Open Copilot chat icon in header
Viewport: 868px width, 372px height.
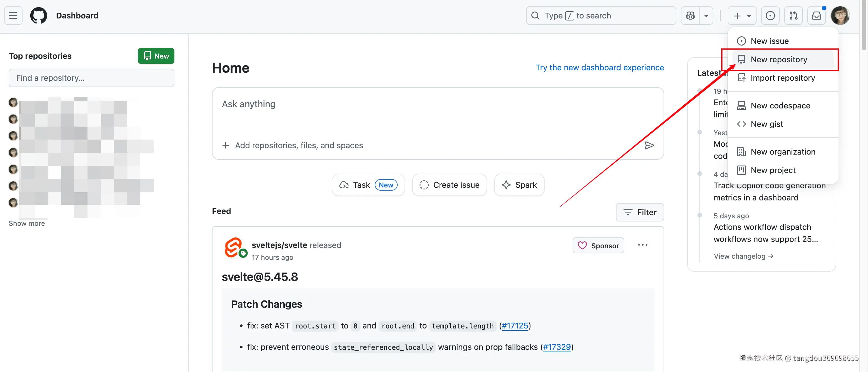click(x=690, y=16)
